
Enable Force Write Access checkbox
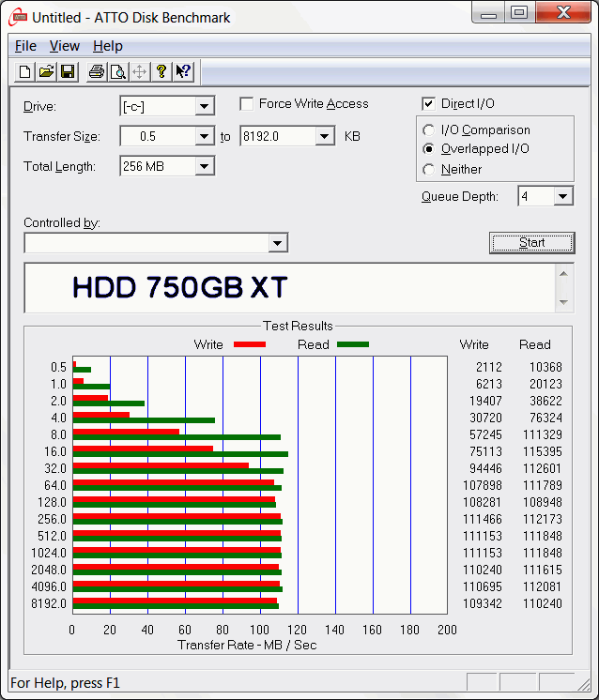click(247, 104)
